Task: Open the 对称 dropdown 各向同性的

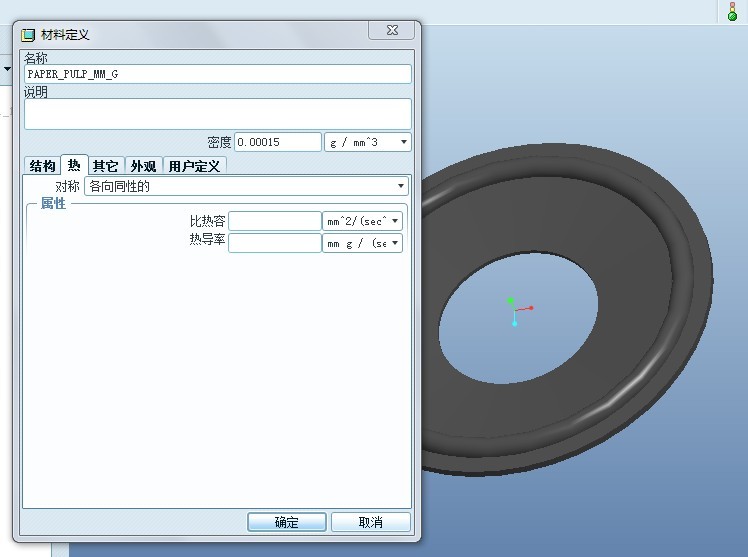Action: coord(246,186)
